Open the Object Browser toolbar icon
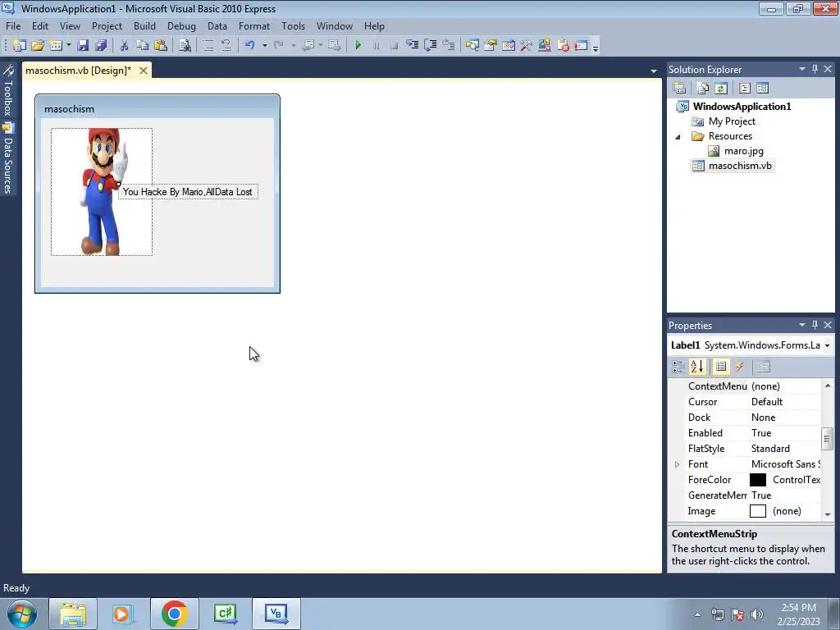Screen dimensions: 840x630 pos(509,46)
